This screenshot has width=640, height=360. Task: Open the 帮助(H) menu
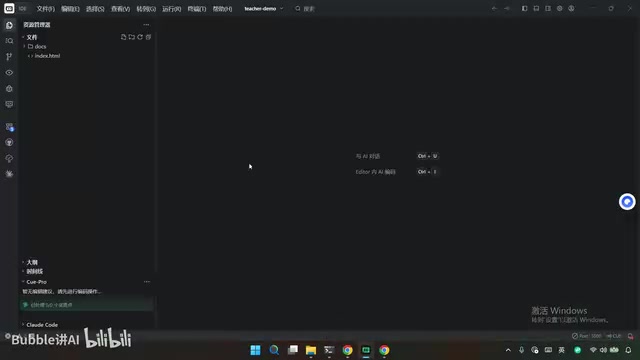tap(222, 9)
